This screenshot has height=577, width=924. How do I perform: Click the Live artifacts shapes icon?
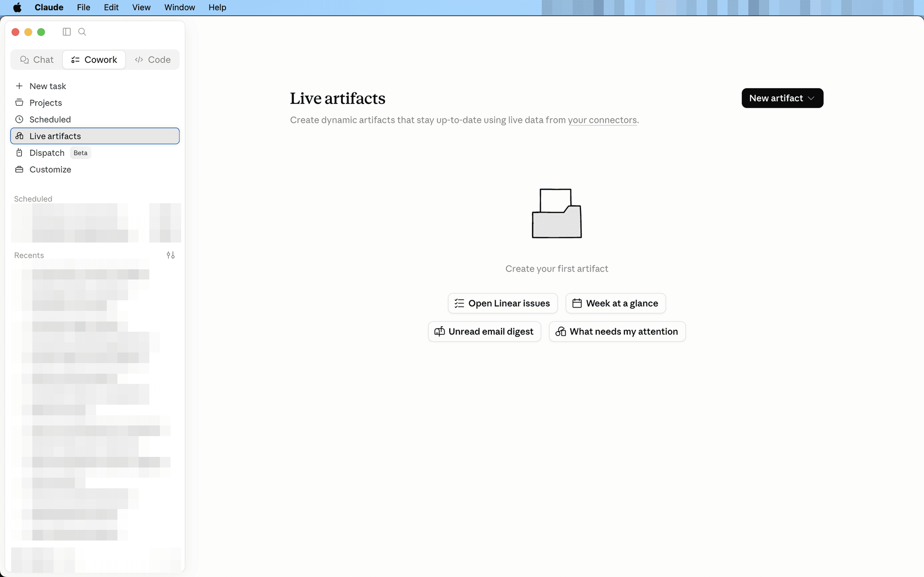[19, 136]
